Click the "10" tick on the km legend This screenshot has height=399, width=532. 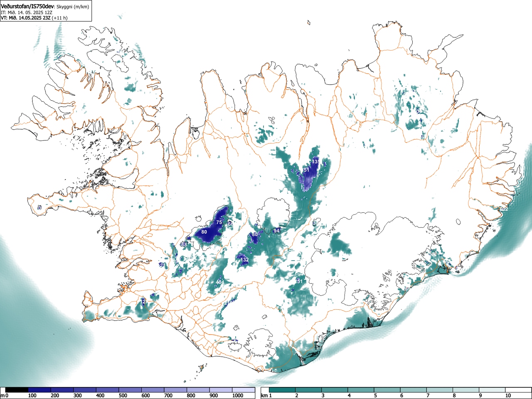(x=508, y=396)
